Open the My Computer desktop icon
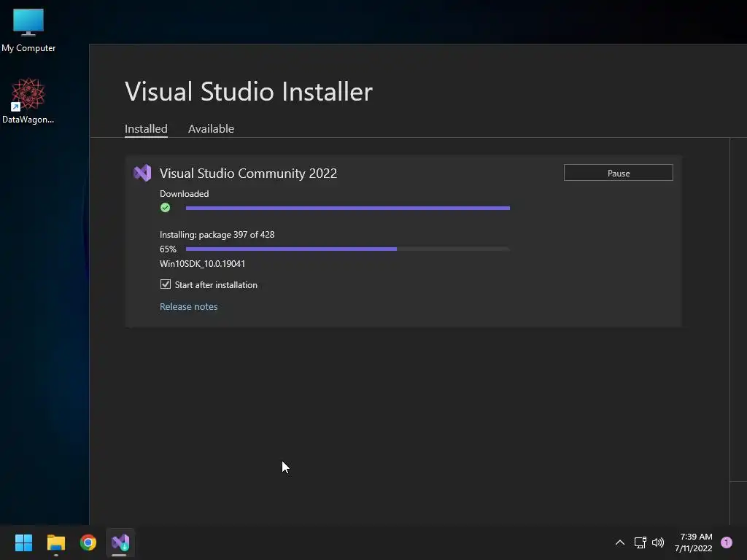This screenshot has height=560, width=747. (x=28, y=31)
